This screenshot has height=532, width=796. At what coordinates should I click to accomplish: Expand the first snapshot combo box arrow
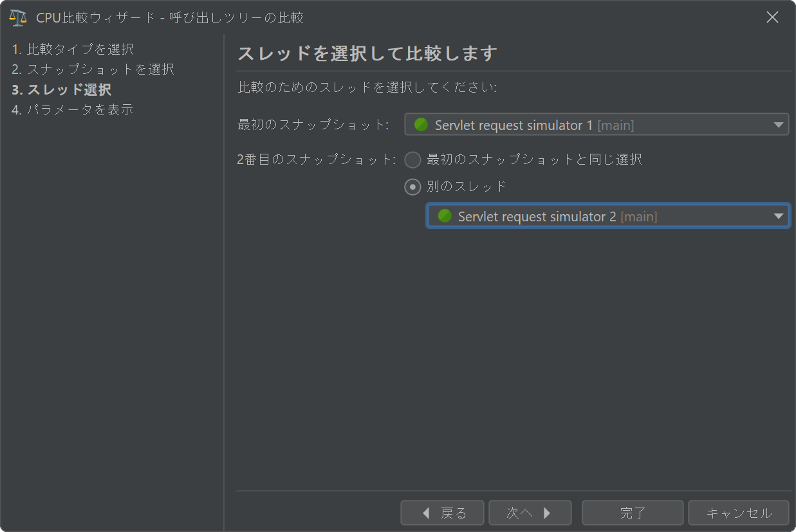[779, 125]
